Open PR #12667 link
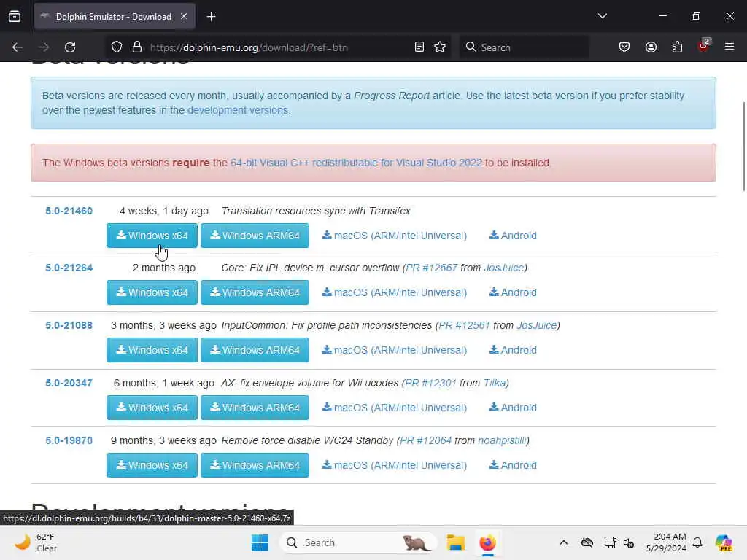Image resolution: width=747 pixels, height=560 pixels. click(432, 268)
